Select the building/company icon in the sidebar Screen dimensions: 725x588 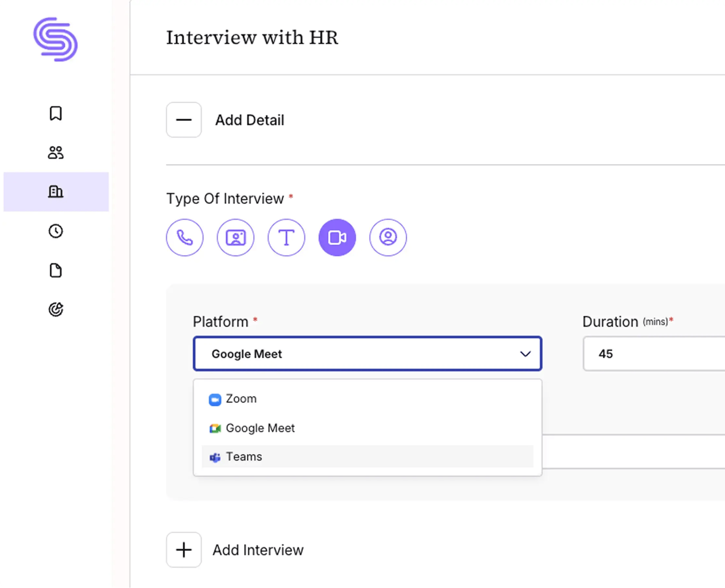56,192
